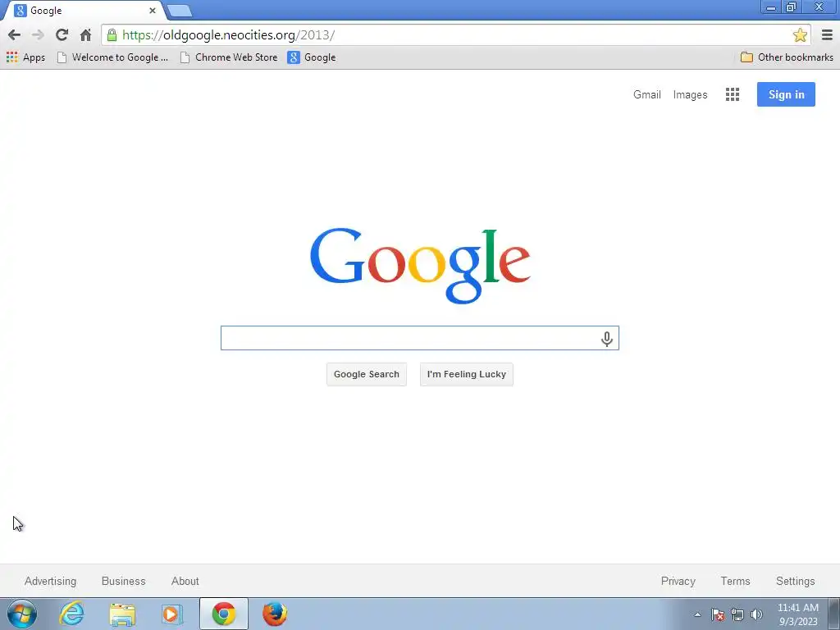The width and height of the screenshot is (840, 630).
Task: Close the Google tab
Action: [x=153, y=11]
